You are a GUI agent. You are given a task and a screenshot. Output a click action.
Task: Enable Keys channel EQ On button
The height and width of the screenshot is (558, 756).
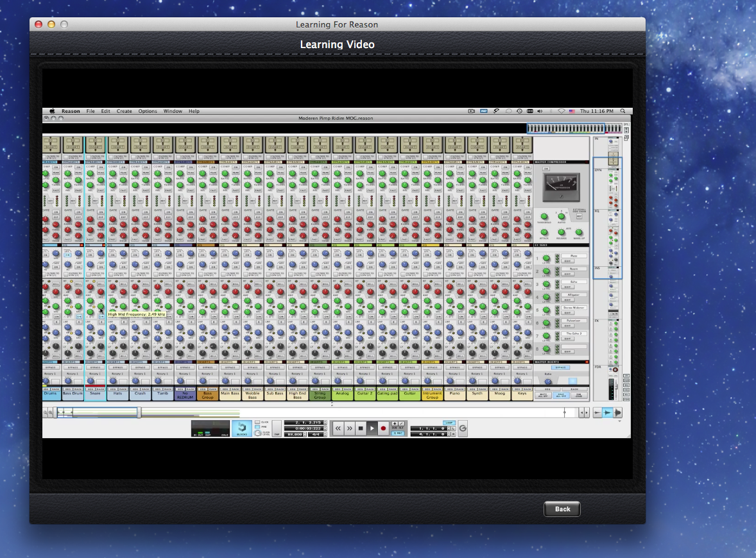[x=529, y=317]
